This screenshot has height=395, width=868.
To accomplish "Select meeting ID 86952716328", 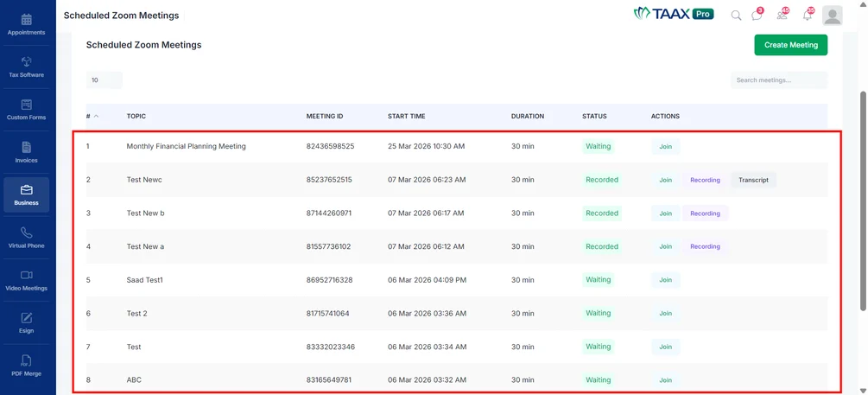I will pyautogui.click(x=329, y=280).
